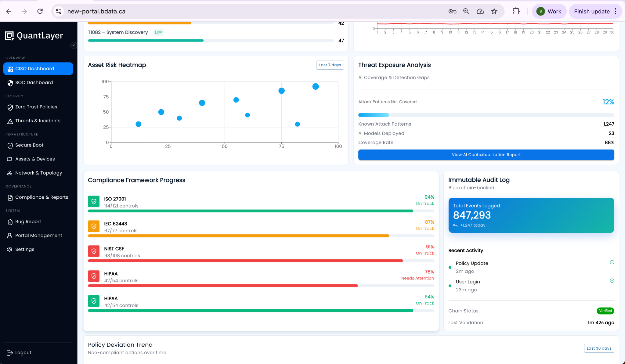
Task: Click the verified checkmark beside Policy Update
Action: 612,262
